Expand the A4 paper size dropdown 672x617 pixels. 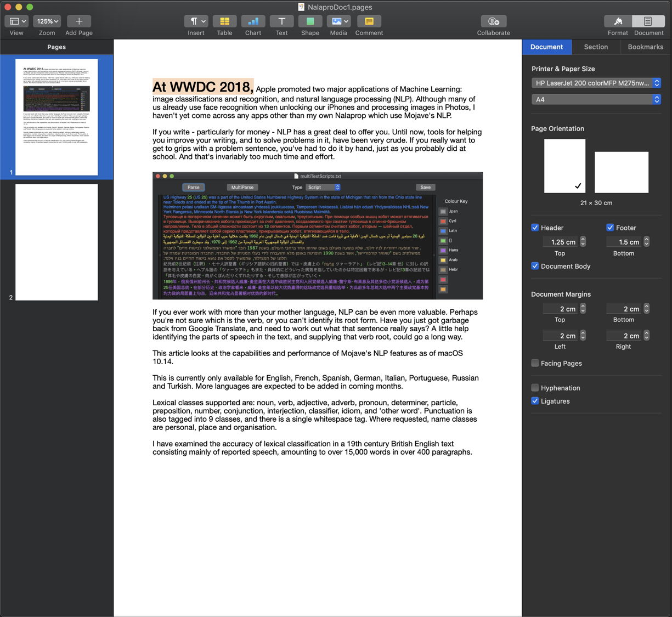click(x=596, y=99)
